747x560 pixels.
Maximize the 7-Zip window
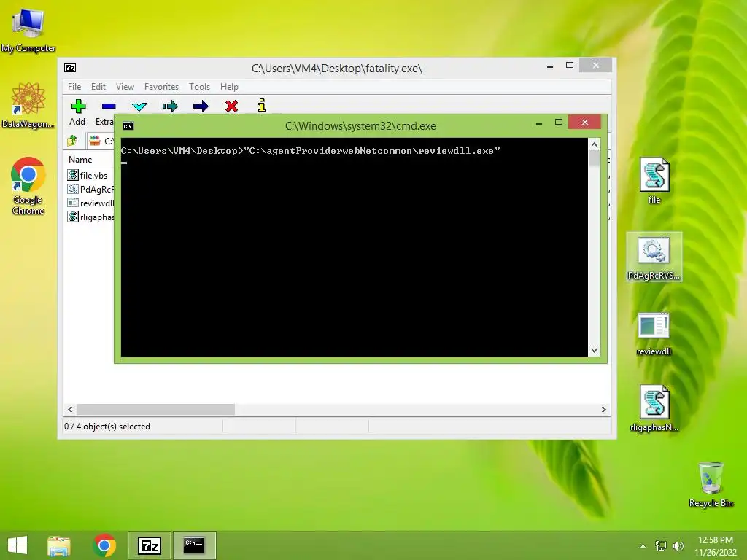point(569,65)
